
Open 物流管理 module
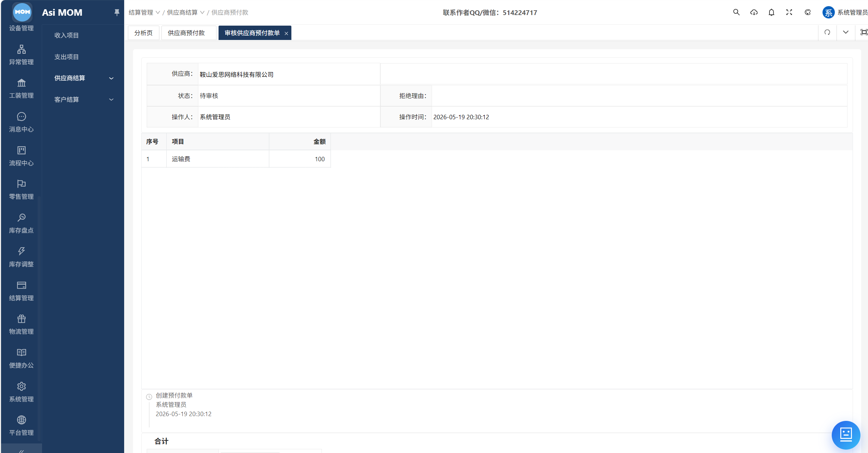coord(21,325)
